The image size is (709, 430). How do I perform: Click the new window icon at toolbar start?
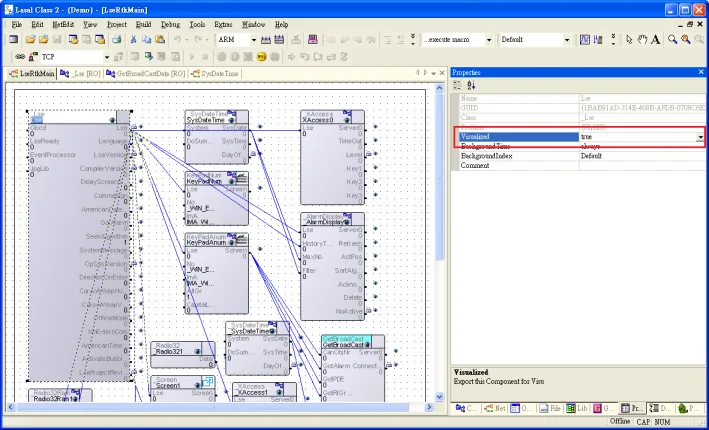point(14,40)
